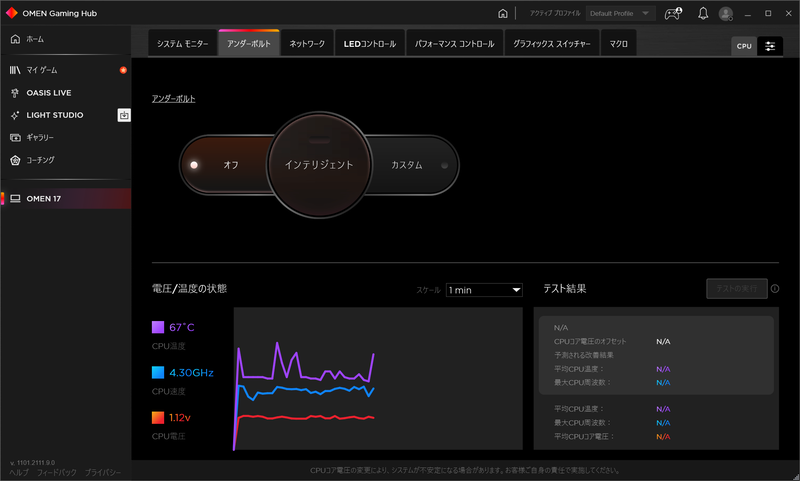Click the アクティブ プロファイル label
The image size is (800, 481).
(555, 13)
